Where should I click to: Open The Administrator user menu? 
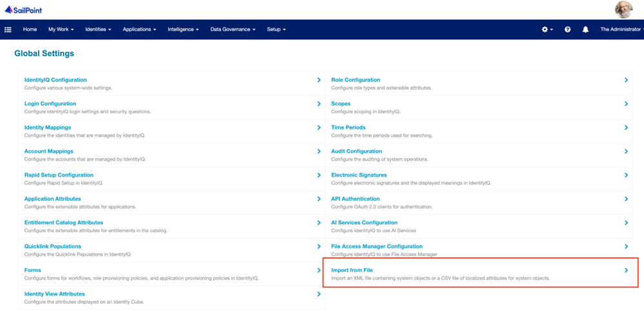(x=621, y=30)
